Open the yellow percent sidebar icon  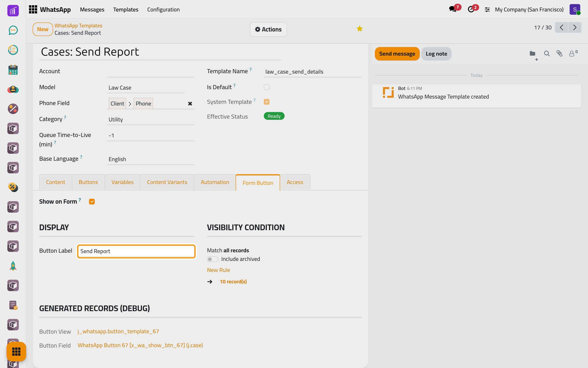click(13, 187)
